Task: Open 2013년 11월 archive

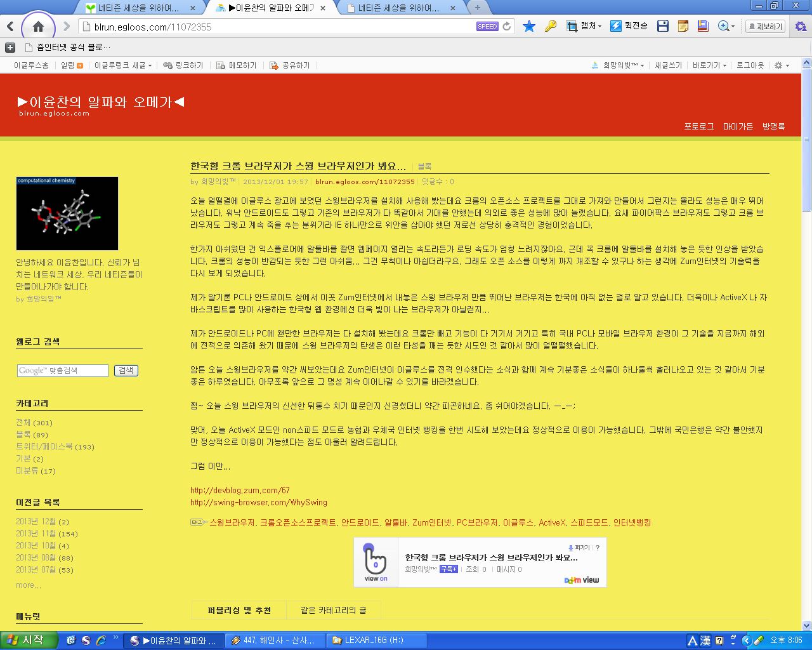Action: 47,534
